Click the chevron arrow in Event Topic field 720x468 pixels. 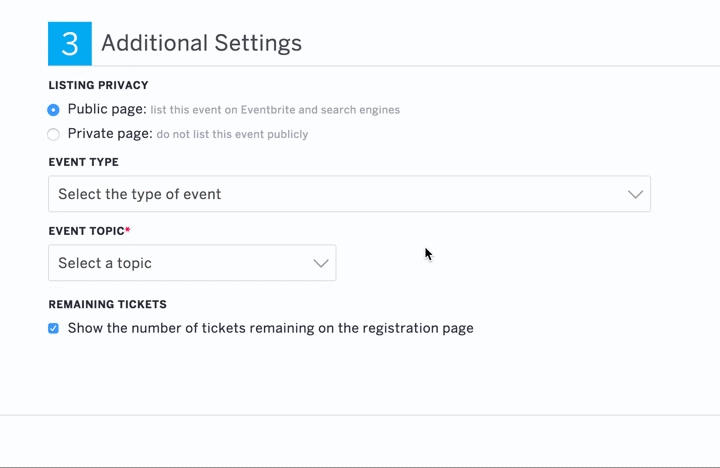click(321, 263)
